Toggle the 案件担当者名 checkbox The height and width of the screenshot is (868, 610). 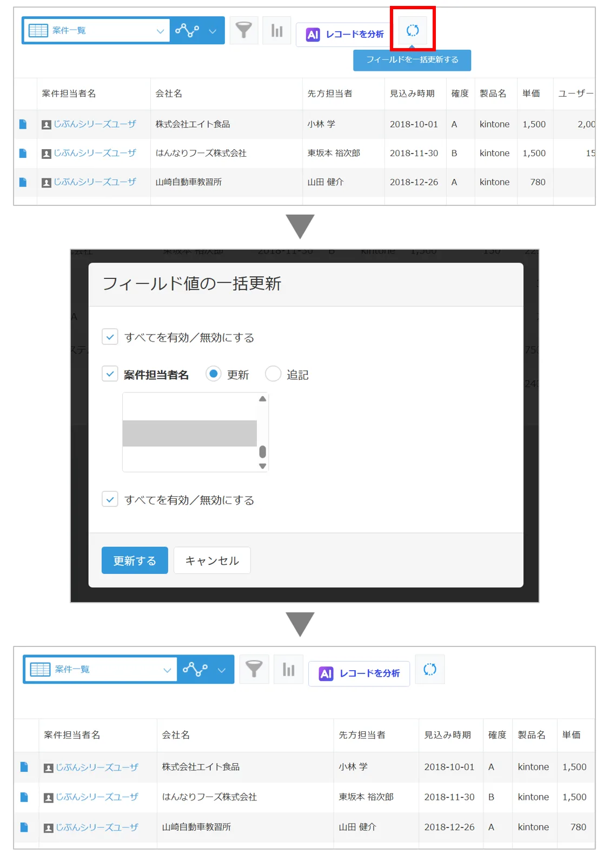tap(110, 373)
